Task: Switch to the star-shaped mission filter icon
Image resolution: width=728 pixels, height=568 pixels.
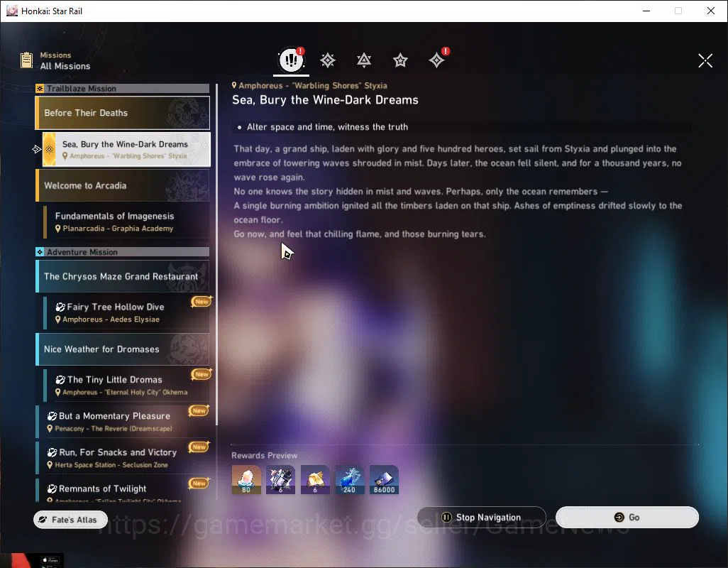Action: click(400, 60)
